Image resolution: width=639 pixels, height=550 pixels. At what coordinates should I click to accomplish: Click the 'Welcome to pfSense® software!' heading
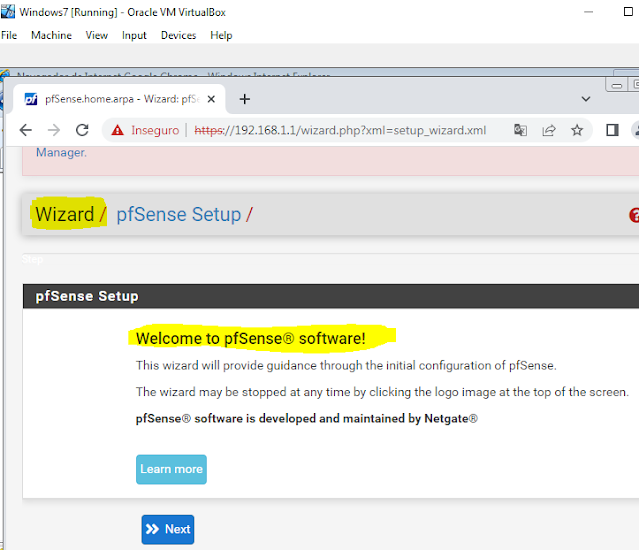click(251, 338)
